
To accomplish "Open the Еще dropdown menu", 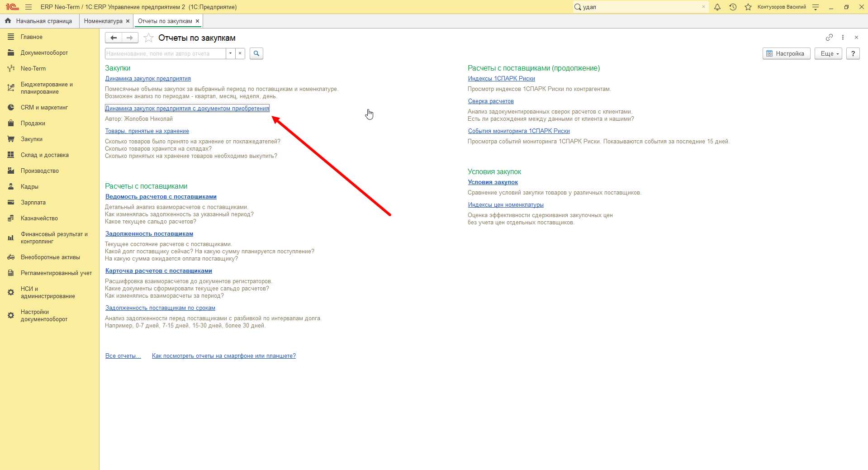I will (x=829, y=53).
